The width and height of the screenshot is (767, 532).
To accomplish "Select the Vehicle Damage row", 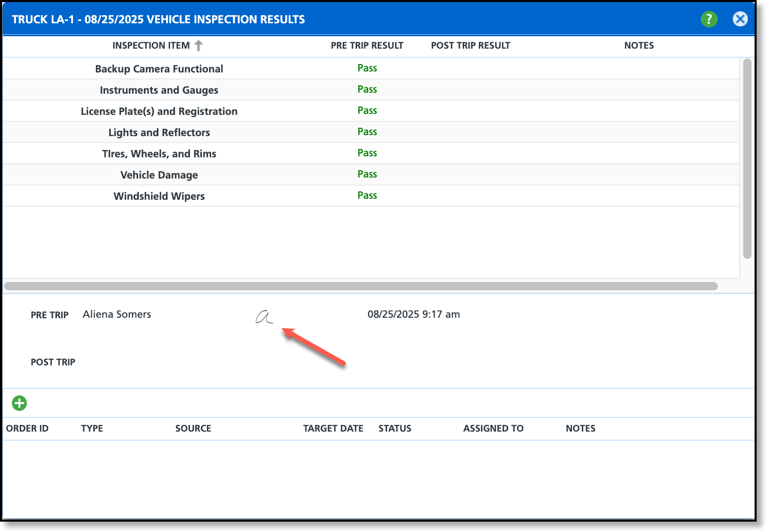I will [x=371, y=174].
